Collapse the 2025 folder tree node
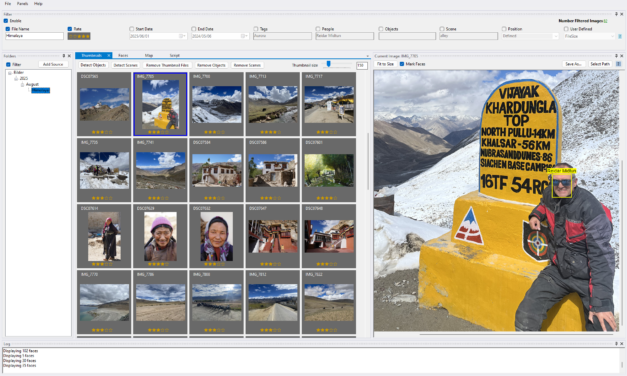Viewport: 627px width, 376px height. pyautogui.click(x=16, y=78)
